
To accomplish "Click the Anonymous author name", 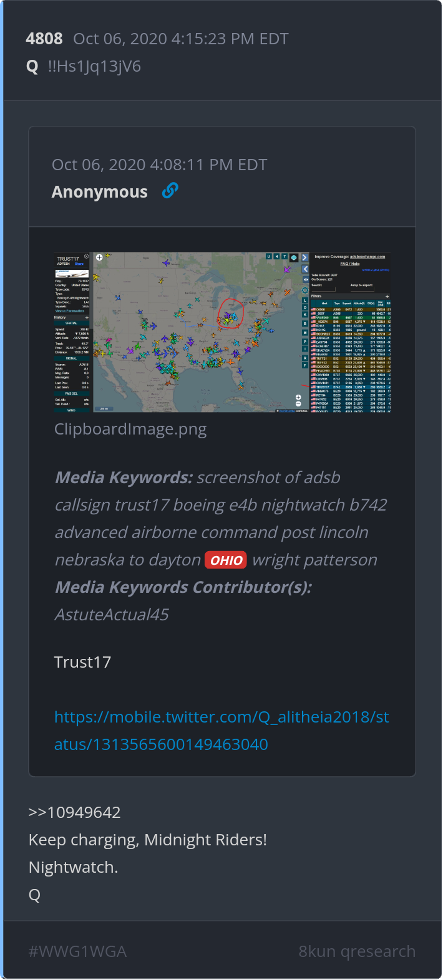I will tap(100, 192).
